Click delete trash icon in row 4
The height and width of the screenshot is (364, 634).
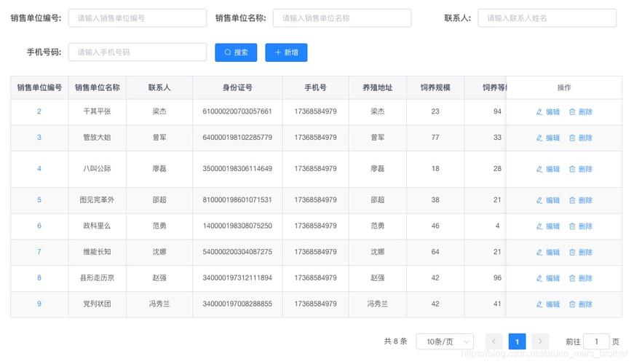coord(572,169)
